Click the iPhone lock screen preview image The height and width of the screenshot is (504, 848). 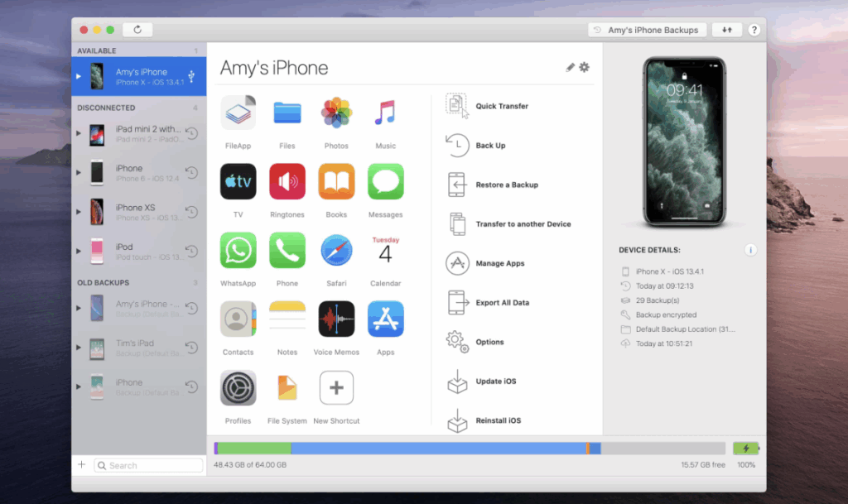684,142
